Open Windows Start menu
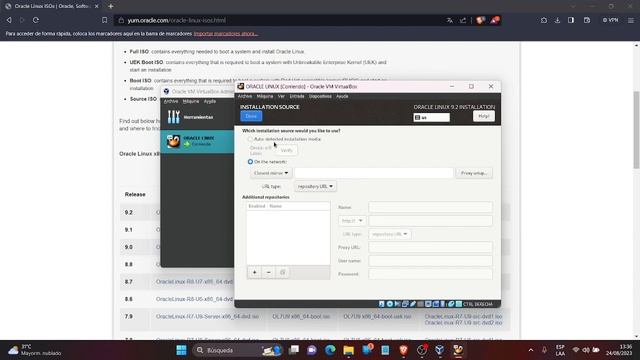This screenshot has height=360, width=640. (x=181, y=350)
